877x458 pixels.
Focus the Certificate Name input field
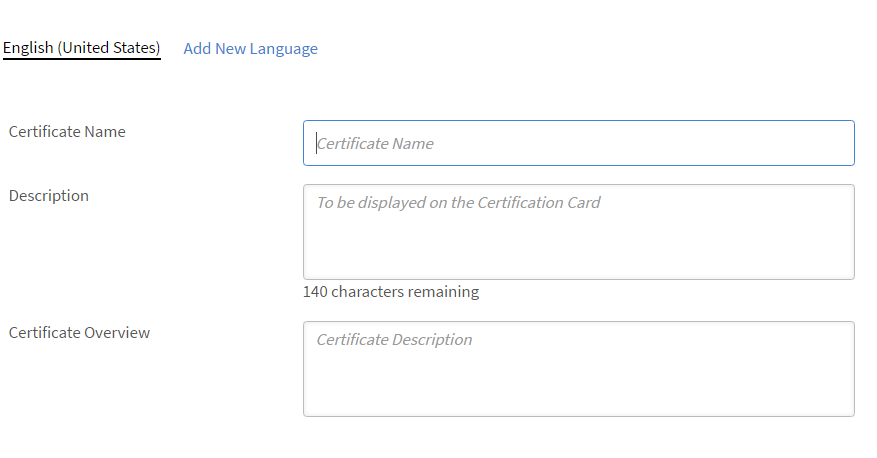[x=579, y=143]
